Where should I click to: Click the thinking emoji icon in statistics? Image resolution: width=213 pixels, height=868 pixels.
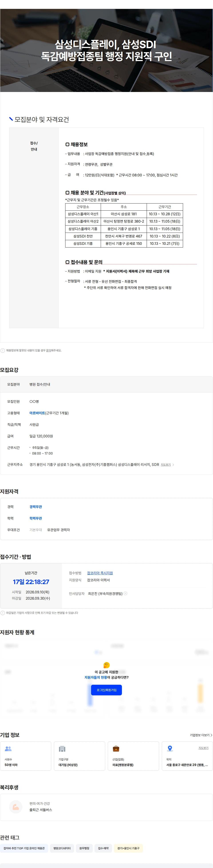[x=106, y=665]
